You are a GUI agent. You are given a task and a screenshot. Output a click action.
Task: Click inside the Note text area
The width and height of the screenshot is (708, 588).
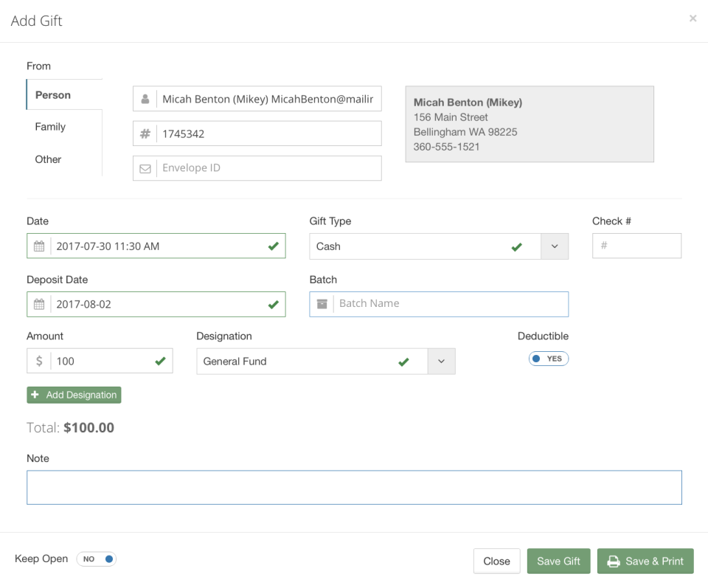pyautogui.click(x=354, y=487)
